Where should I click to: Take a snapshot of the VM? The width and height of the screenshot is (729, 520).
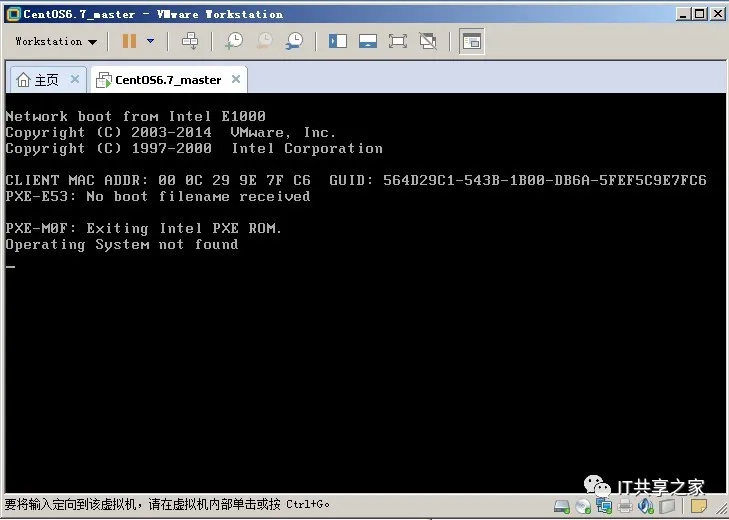(x=234, y=41)
